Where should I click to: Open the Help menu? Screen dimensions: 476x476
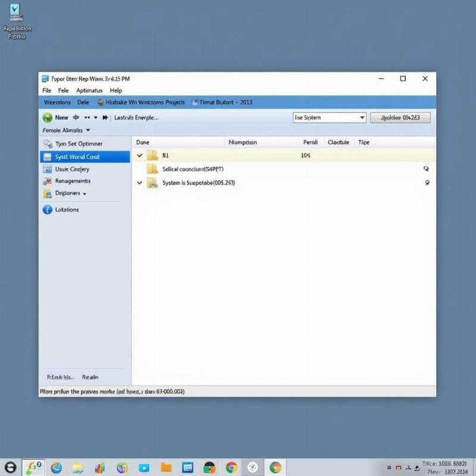pos(115,90)
